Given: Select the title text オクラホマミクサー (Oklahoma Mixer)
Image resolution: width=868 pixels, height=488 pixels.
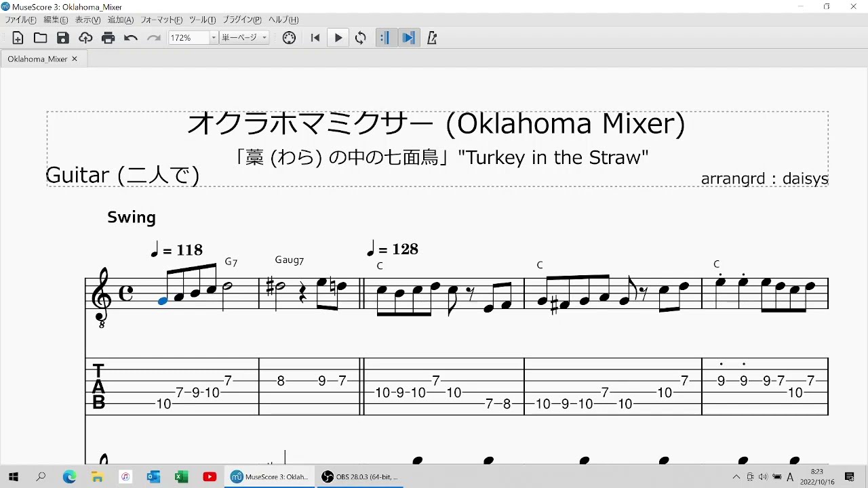Looking at the screenshot, I should pos(436,124).
